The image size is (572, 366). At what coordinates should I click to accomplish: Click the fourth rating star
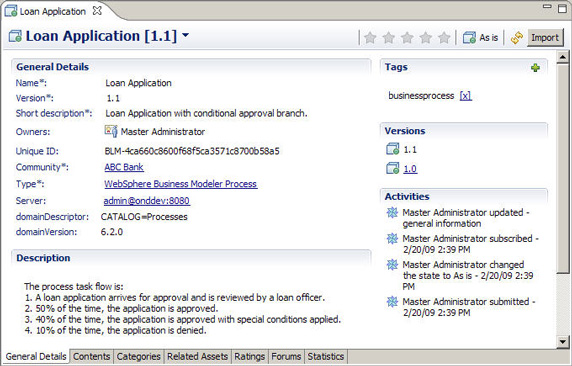tap(426, 37)
